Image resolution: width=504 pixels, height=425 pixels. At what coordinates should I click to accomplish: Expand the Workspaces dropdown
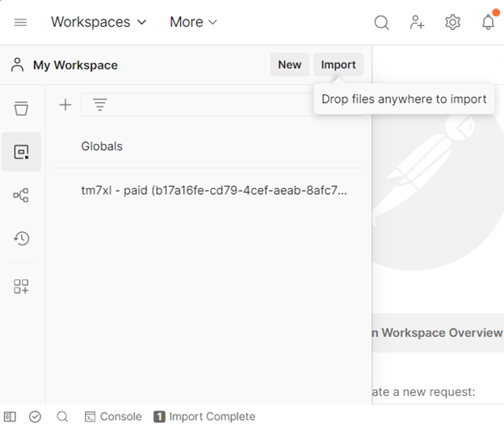[x=99, y=23]
